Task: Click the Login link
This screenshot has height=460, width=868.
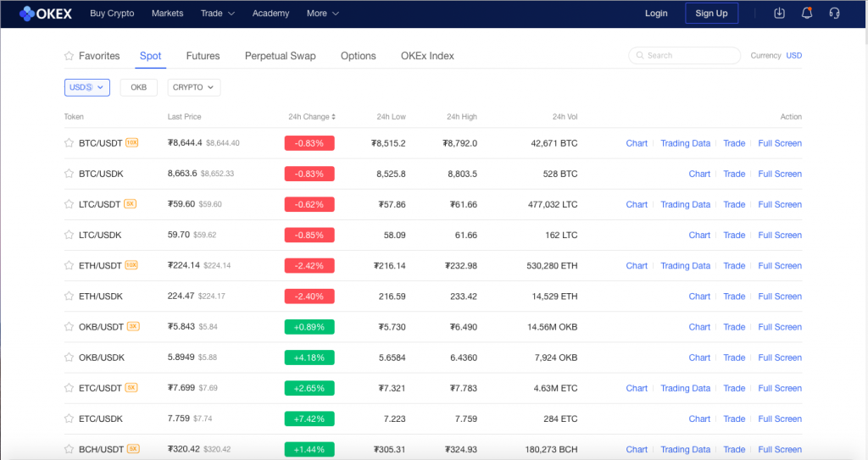Action: [x=656, y=14]
